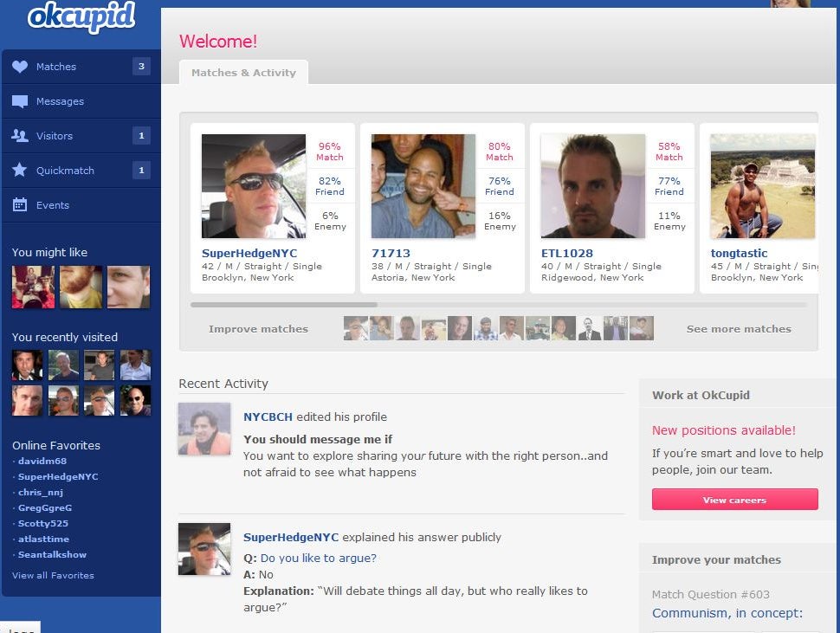Click the OkCupid logo
840x633 pixels.
click(x=81, y=18)
